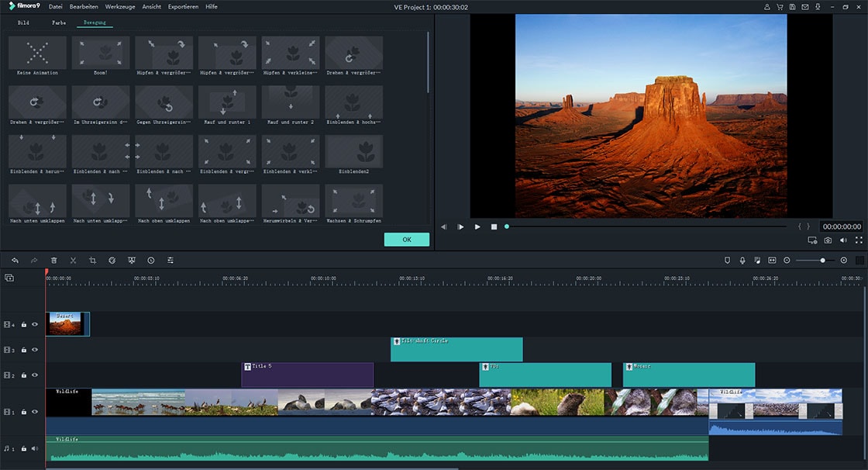868x470 pixels.
Task: Apply the Einblenden2 motion preset
Action: (x=353, y=154)
